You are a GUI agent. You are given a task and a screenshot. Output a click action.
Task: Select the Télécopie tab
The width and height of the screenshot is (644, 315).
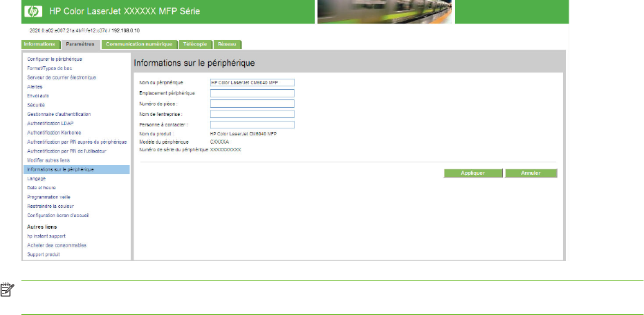[x=196, y=44]
